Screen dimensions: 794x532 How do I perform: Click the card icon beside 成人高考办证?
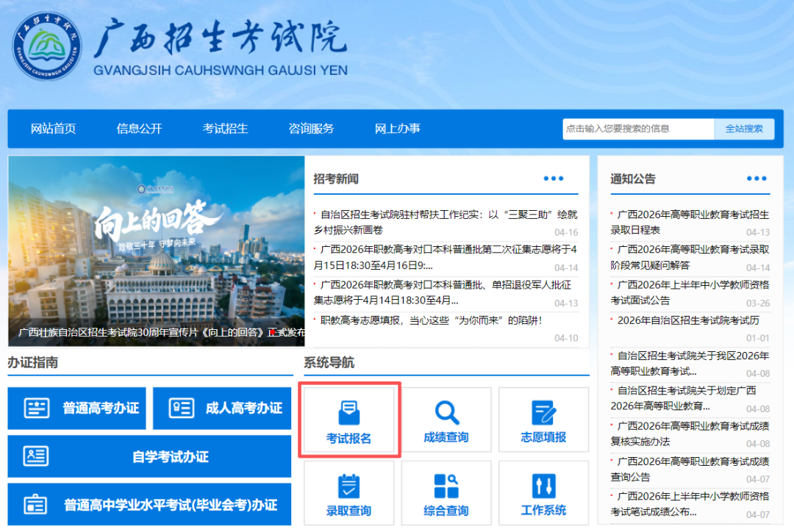[x=182, y=408]
